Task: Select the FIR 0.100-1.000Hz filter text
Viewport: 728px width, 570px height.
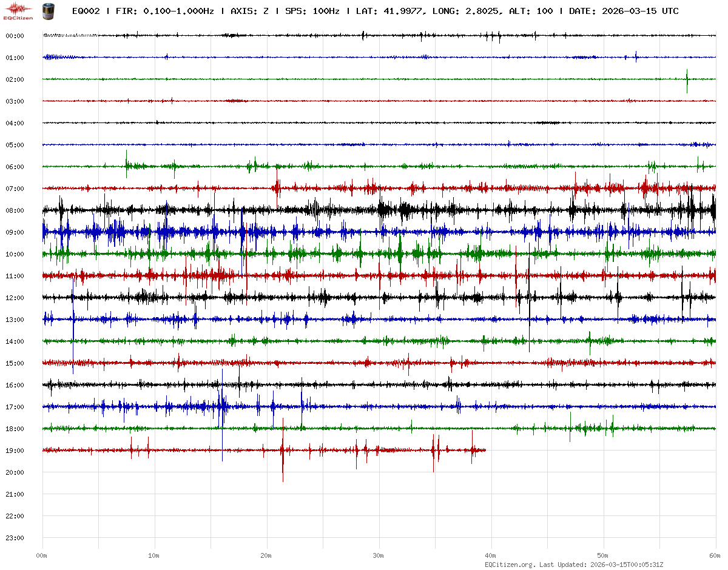Action: pos(164,11)
